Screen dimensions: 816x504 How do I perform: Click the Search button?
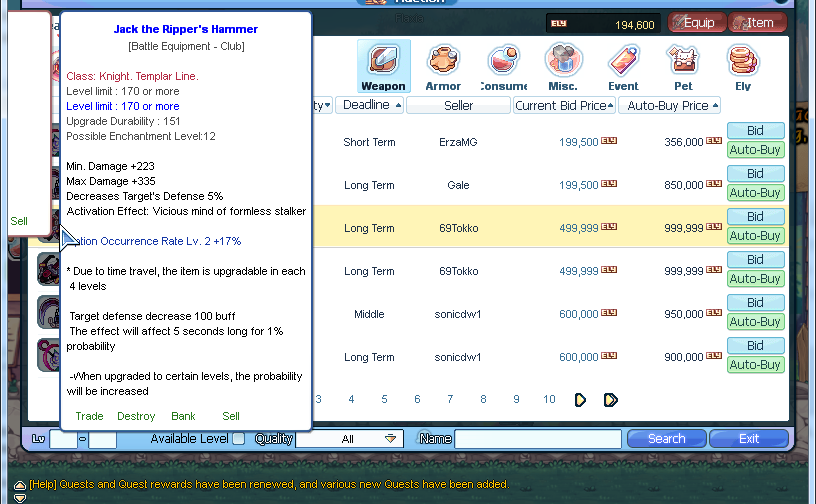(667, 438)
